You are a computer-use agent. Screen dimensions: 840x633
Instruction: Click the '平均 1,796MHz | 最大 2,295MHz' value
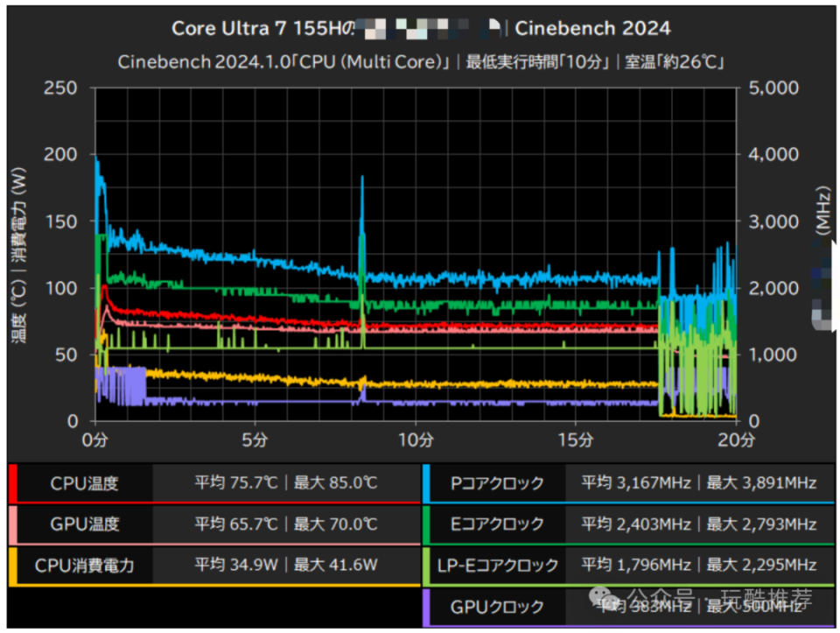[x=699, y=565]
